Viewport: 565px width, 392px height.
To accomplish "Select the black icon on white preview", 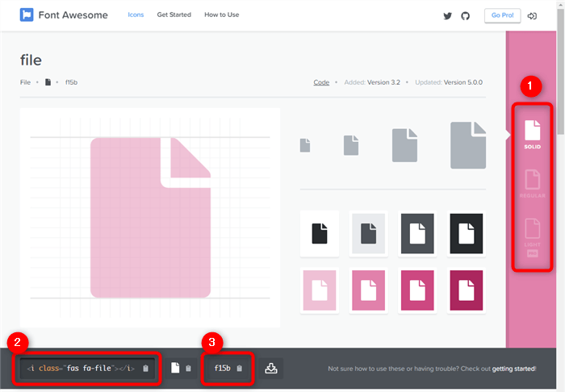I will 320,233.
